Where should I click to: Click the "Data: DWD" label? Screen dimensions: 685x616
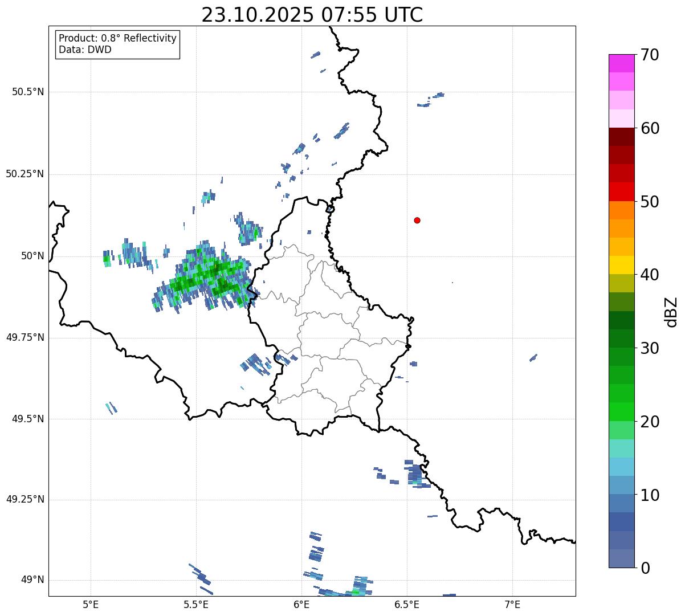(85, 50)
